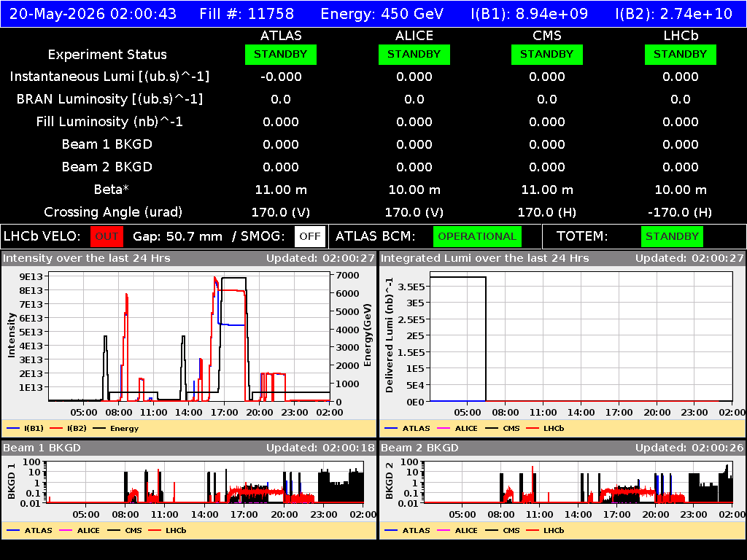This screenshot has height=560, width=747.
Task: Click LHCb legend entry in Beam 1 BKGD chart
Action: (x=167, y=530)
